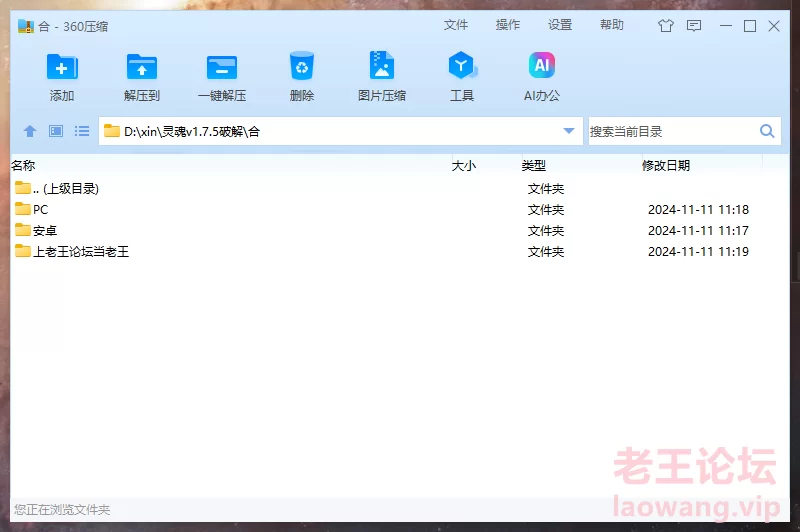
Task: Select the "上老王论坛当老王" folder name
Action: point(81,251)
